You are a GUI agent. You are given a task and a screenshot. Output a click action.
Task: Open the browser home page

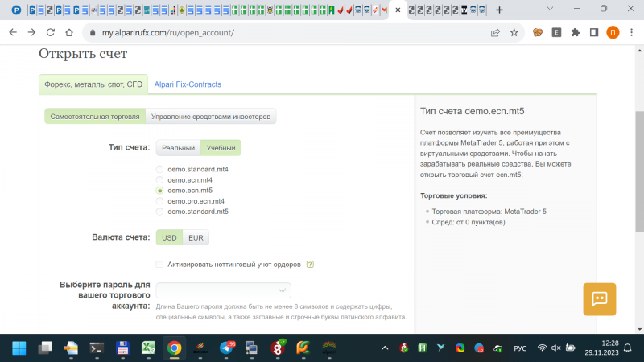[69, 32]
